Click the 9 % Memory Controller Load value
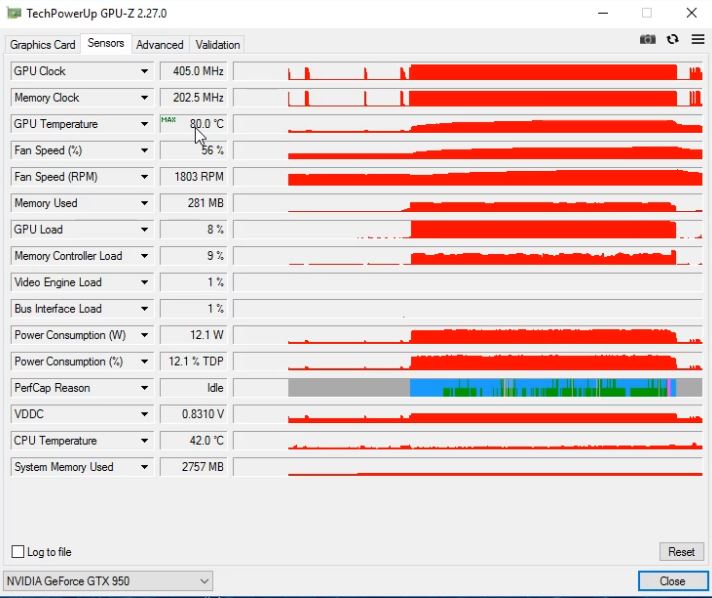This screenshot has width=712, height=598. tap(193, 256)
